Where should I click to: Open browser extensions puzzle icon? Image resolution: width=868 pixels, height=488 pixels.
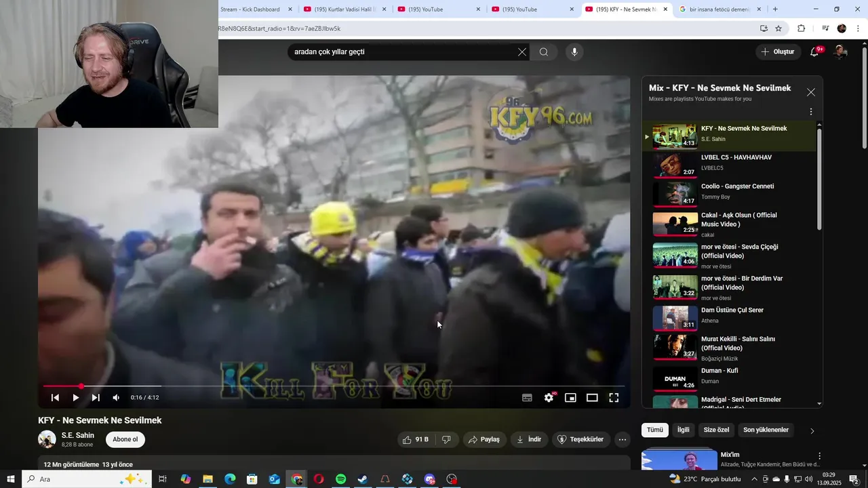[802, 28]
